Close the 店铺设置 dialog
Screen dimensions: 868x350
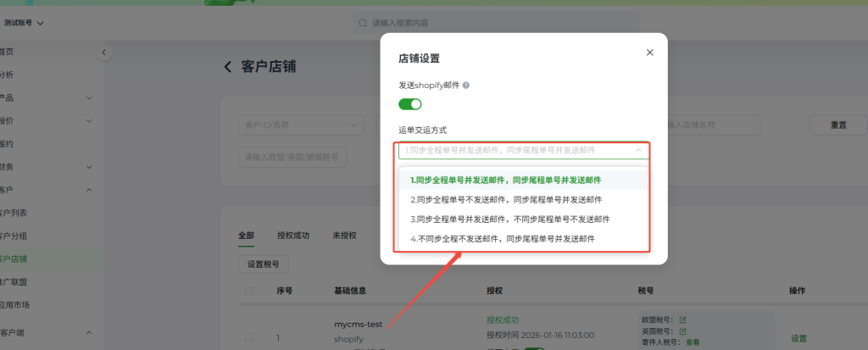point(650,53)
